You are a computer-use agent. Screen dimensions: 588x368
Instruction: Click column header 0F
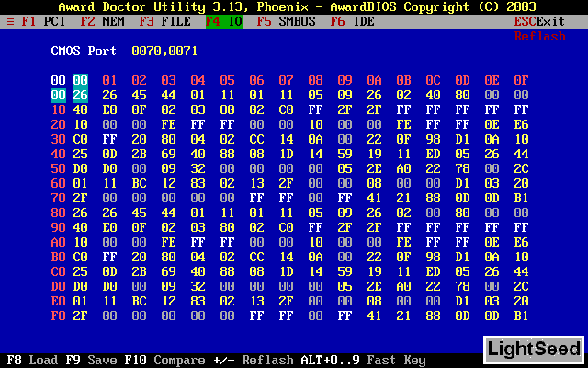[x=521, y=80]
